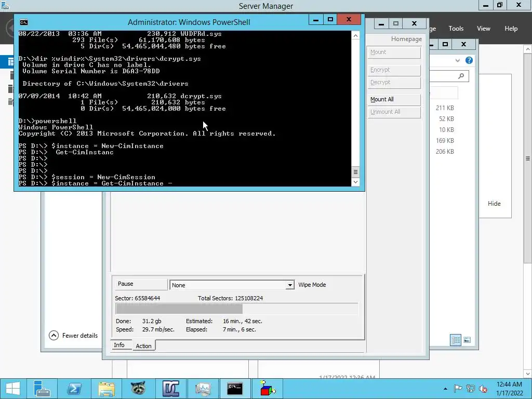532x399 pixels.
Task: Expand the ribbon chevron in Explorer window
Action: pos(457,60)
